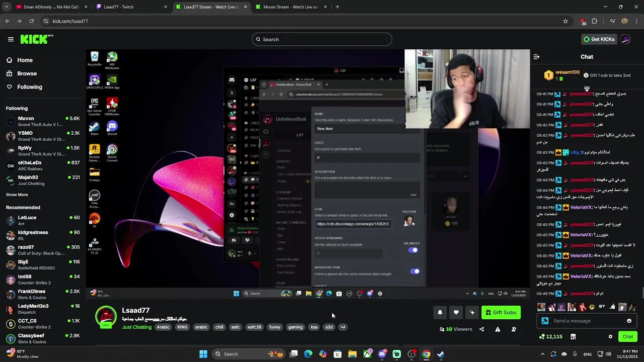Click the Gift Subs button

(x=501, y=313)
